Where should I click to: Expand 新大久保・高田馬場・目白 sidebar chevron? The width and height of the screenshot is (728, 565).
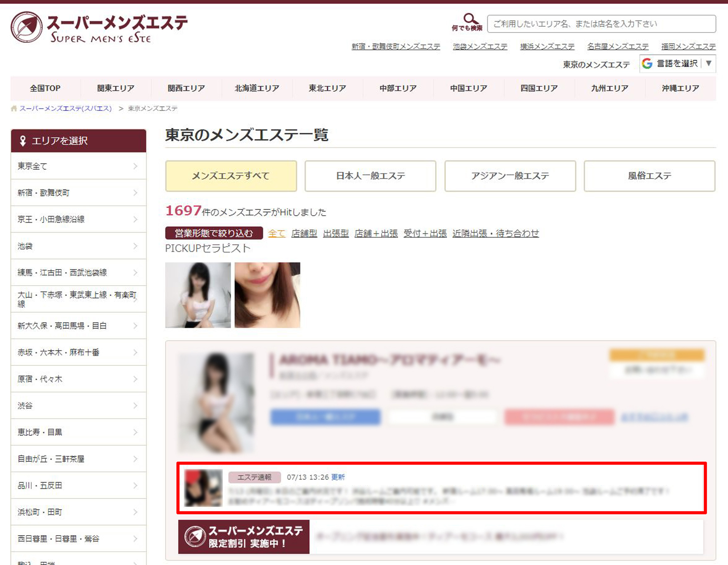pos(136,326)
